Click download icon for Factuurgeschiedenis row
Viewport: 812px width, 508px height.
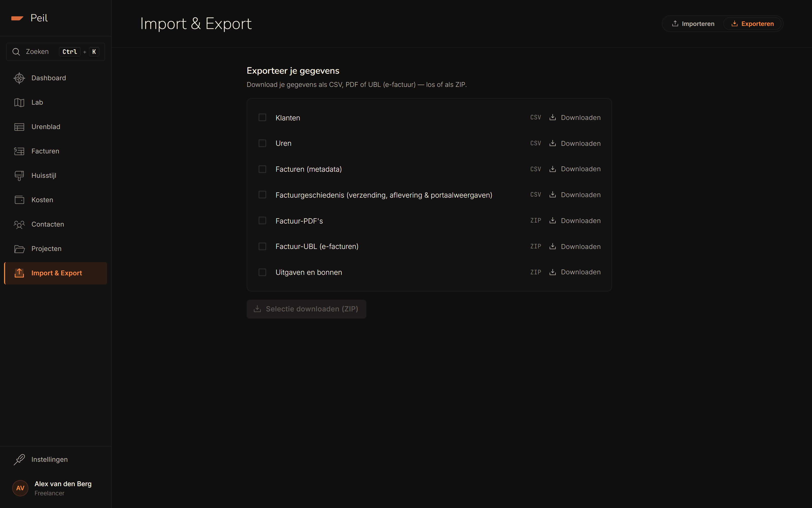[x=553, y=195]
